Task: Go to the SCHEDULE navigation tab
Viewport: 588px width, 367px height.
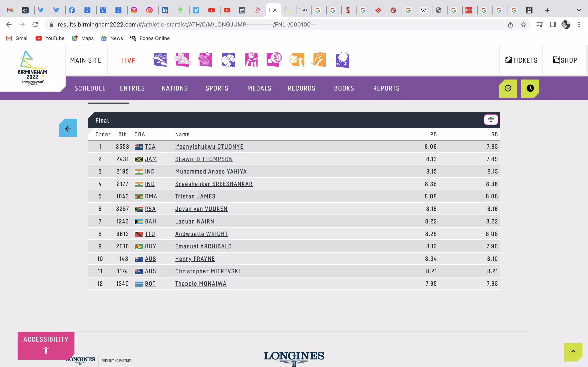Action: [90, 88]
